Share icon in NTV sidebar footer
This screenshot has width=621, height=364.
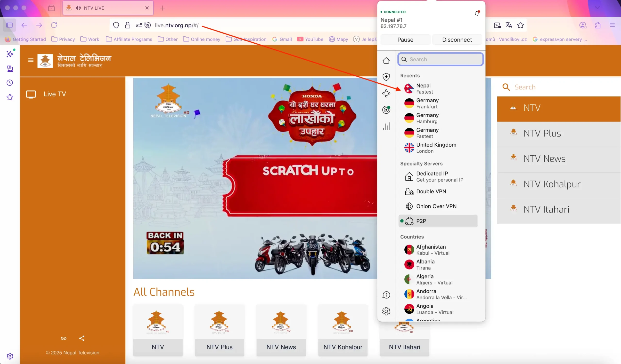click(x=82, y=338)
